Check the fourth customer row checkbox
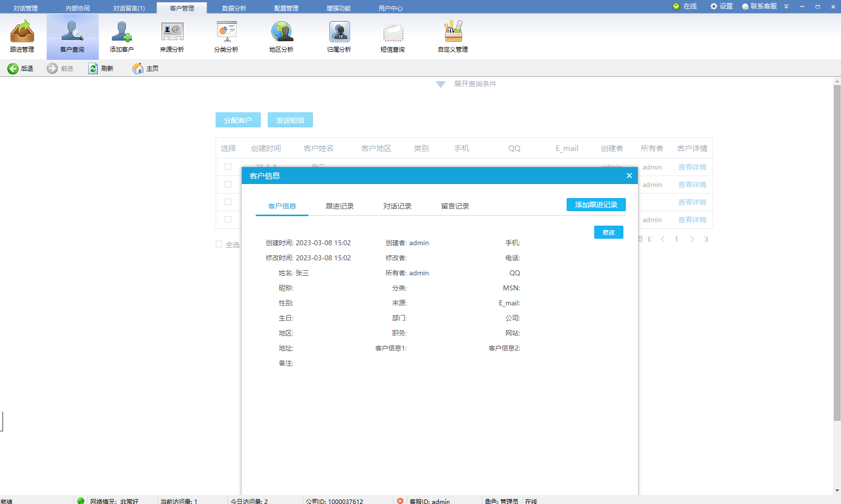The width and height of the screenshot is (841, 504). [228, 220]
